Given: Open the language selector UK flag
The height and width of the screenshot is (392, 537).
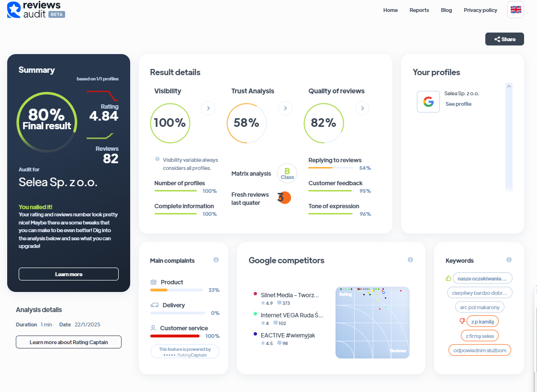Looking at the screenshot, I should pos(515,10).
